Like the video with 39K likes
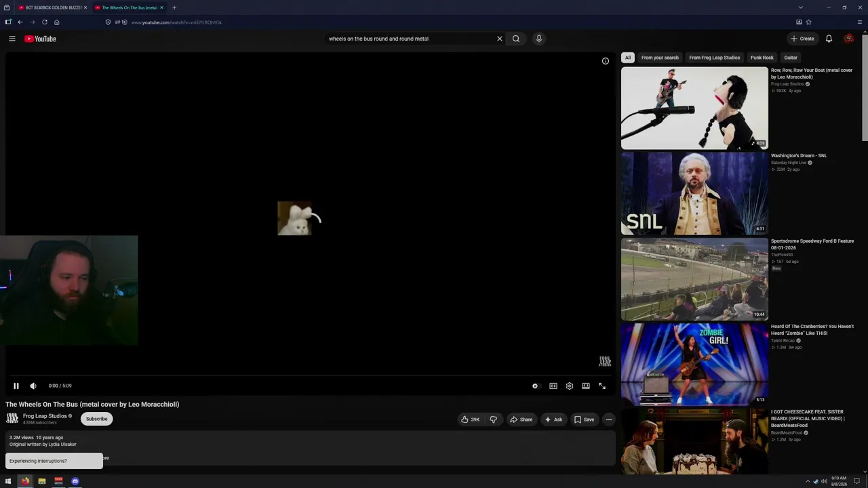Screen dimensions: 868x488 tap(471, 420)
